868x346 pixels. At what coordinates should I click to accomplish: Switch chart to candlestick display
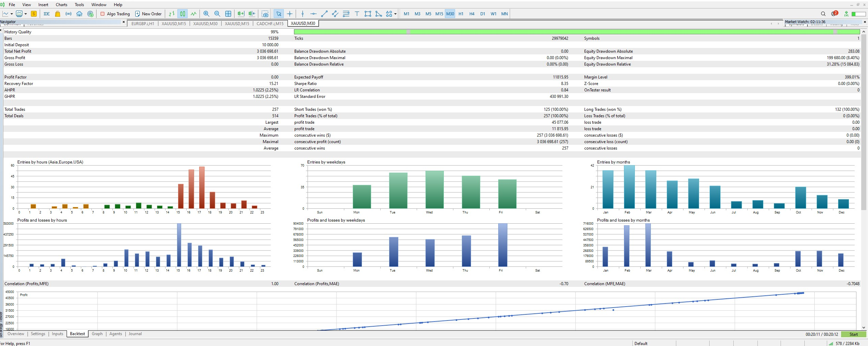(183, 14)
